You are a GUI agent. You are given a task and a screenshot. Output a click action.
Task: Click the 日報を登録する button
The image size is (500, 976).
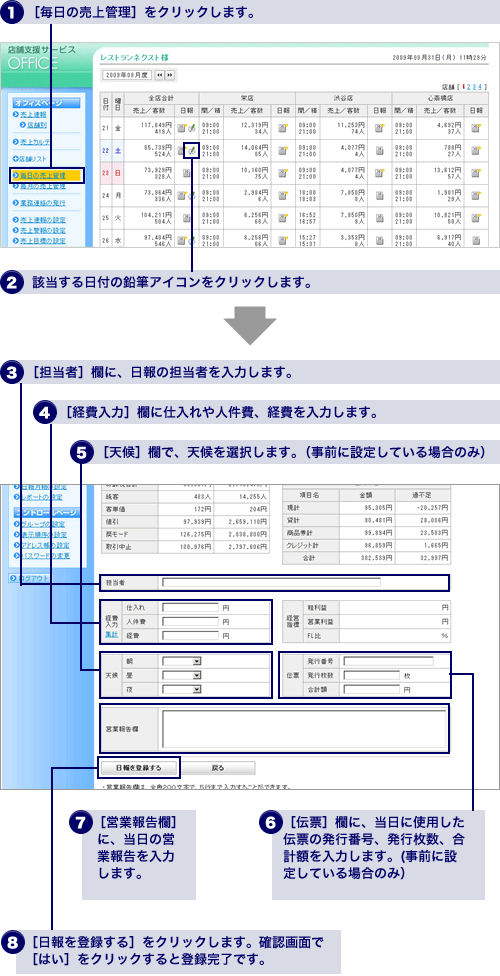(x=139, y=767)
